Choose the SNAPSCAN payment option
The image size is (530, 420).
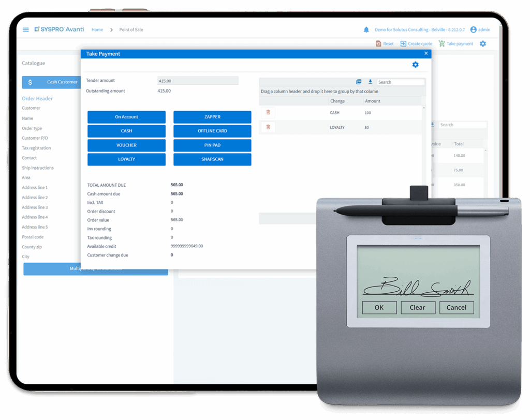pos(212,159)
